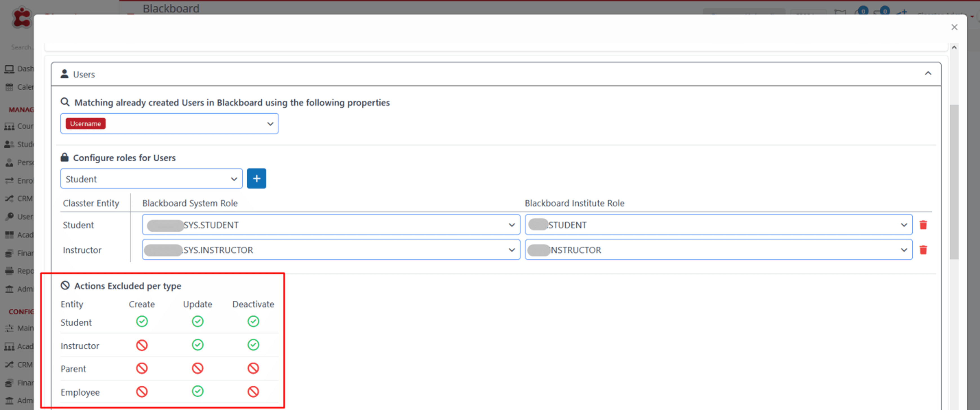Viewport: 980px width, 410px height.
Task: Close the Blackboard settings dialog
Action: coord(954,27)
